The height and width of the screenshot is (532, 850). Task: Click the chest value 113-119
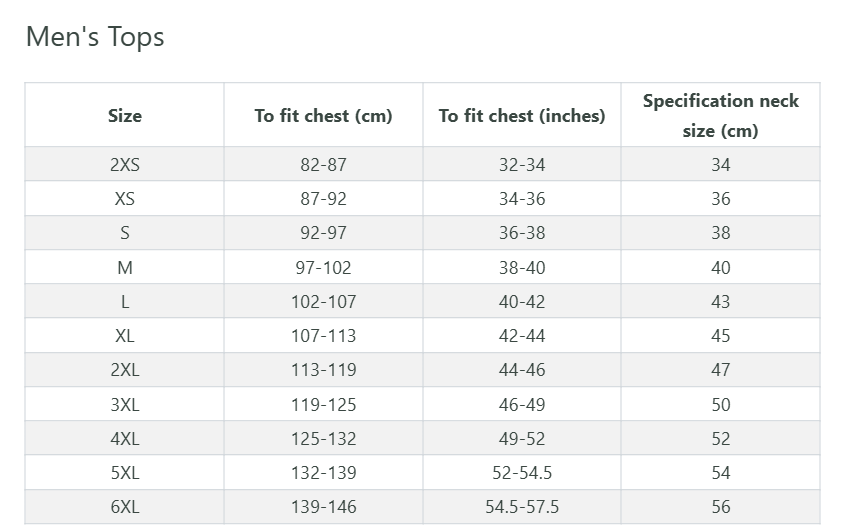pyautogui.click(x=323, y=370)
